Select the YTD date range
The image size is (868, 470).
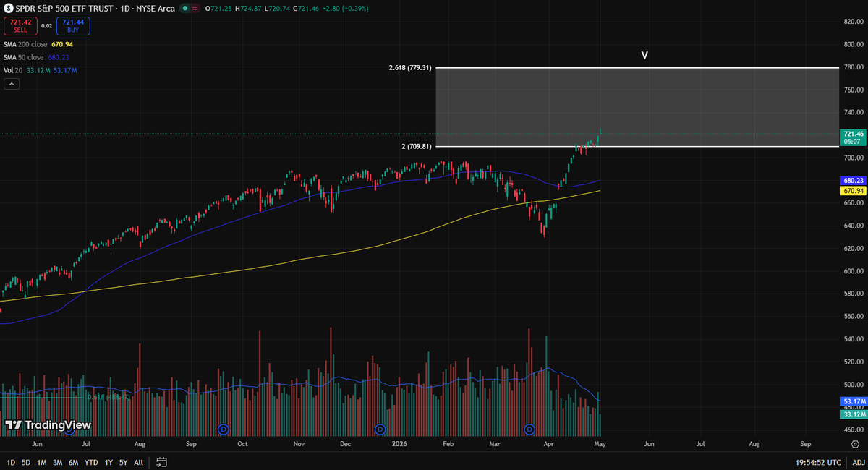coord(91,461)
